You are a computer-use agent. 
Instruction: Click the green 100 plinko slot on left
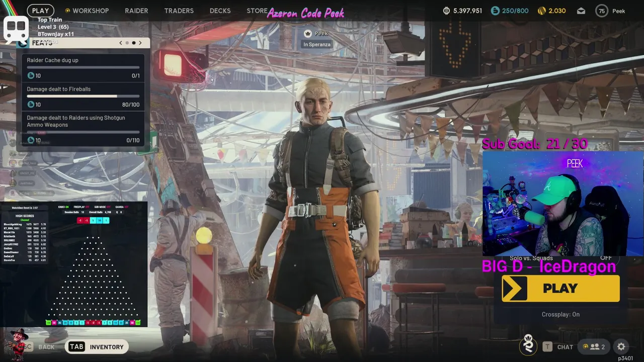49,323
